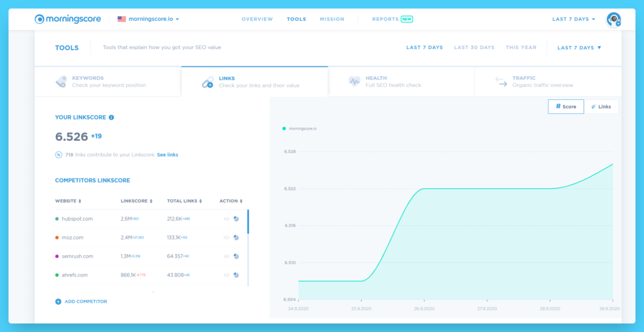Screen dimensions: 644x332
Task: Click the Links chain icon
Action: tap(208, 82)
